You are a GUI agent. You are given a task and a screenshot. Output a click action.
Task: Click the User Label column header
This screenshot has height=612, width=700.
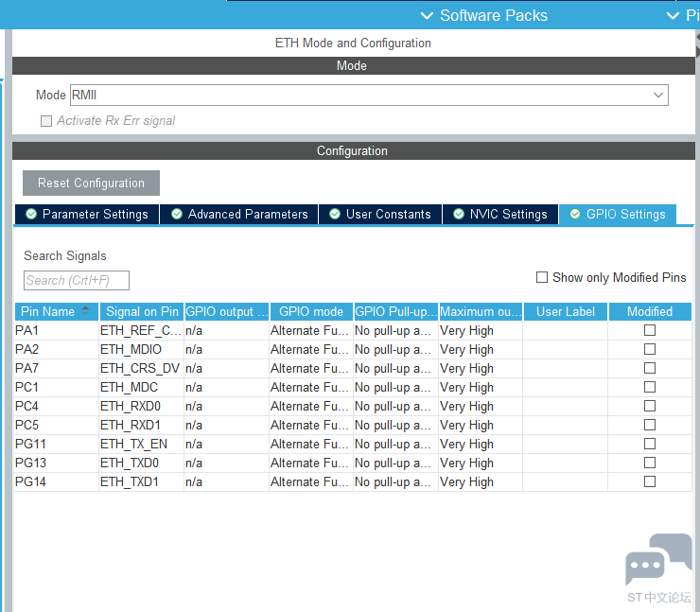click(x=566, y=311)
